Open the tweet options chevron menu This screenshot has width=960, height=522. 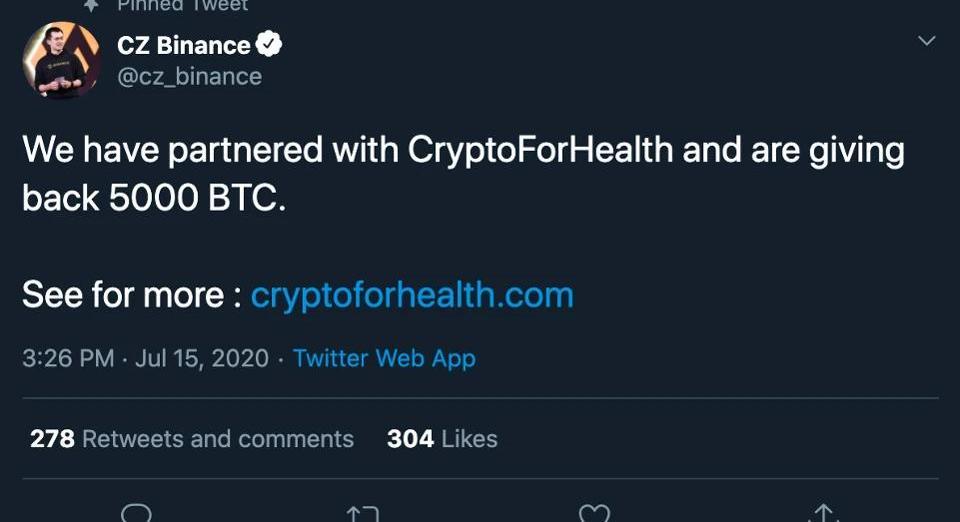coord(927,41)
